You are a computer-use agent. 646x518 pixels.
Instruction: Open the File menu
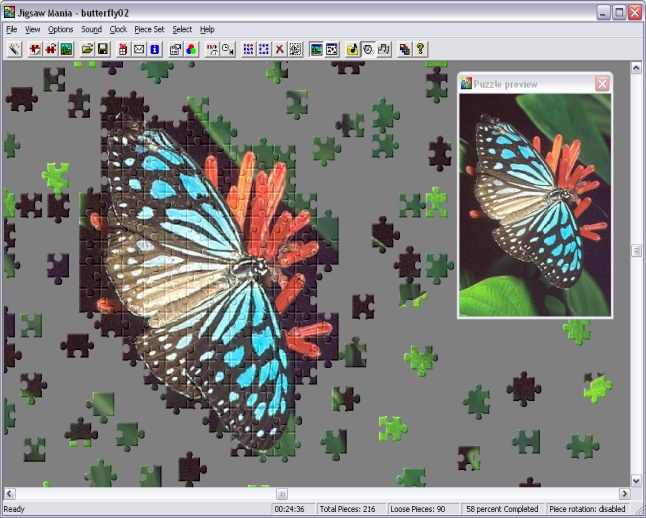(12, 30)
